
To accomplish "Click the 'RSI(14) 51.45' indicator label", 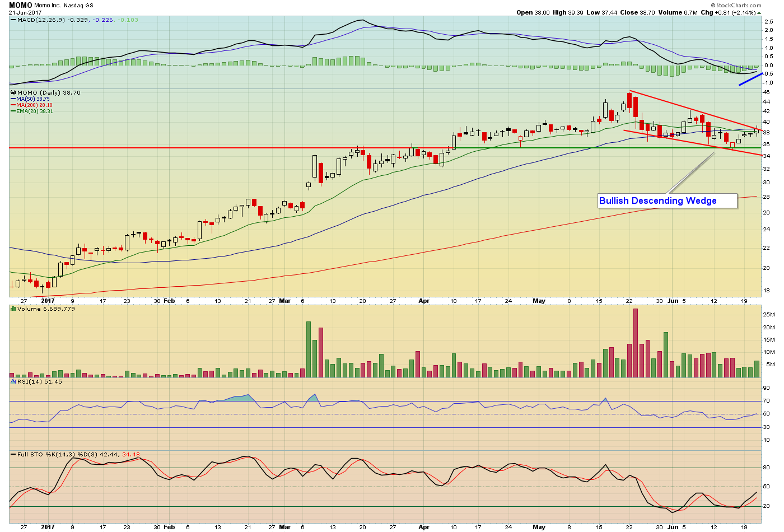I will pos(39,381).
